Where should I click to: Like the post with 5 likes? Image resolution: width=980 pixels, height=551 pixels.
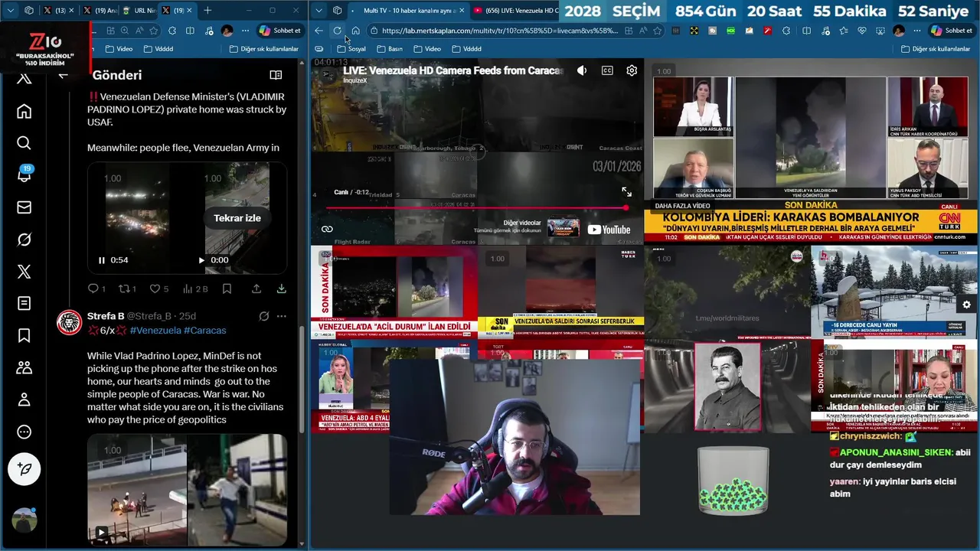[x=158, y=289]
